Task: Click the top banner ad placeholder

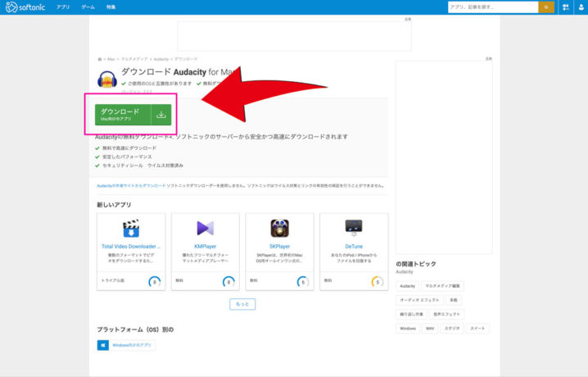Action: (x=294, y=35)
